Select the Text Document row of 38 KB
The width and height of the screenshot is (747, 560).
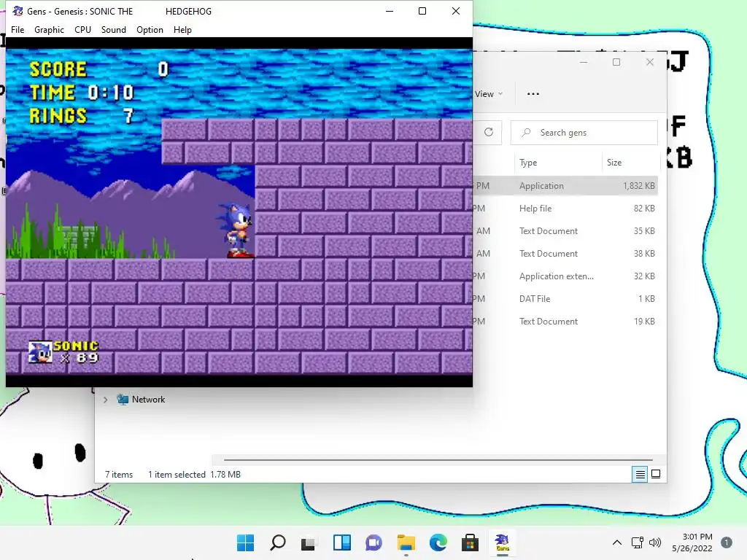click(x=565, y=253)
